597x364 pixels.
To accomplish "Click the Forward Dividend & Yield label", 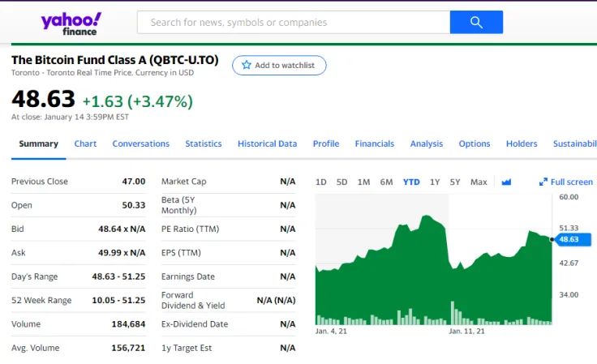I will [193, 300].
